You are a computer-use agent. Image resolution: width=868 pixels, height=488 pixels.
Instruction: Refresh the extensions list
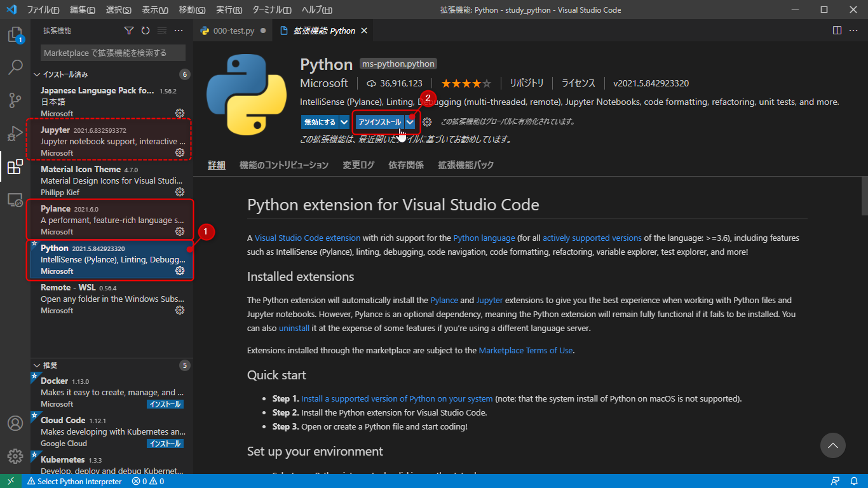pyautogui.click(x=145, y=30)
